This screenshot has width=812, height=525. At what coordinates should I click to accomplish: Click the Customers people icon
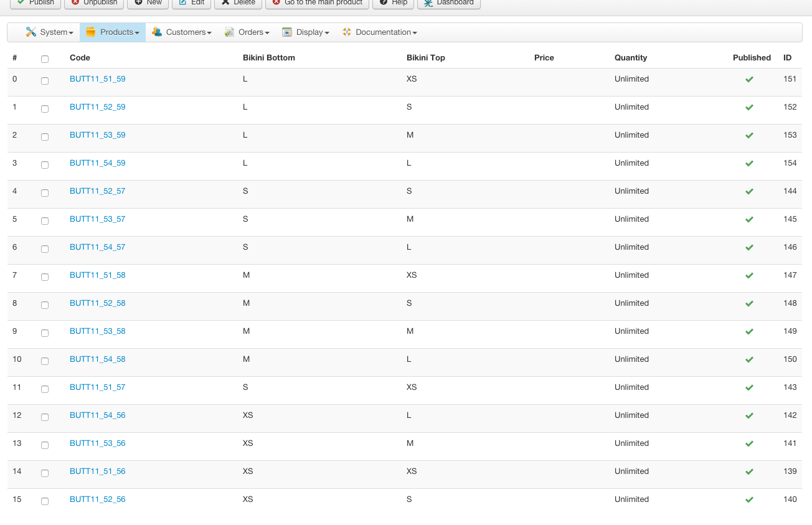coord(157,32)
